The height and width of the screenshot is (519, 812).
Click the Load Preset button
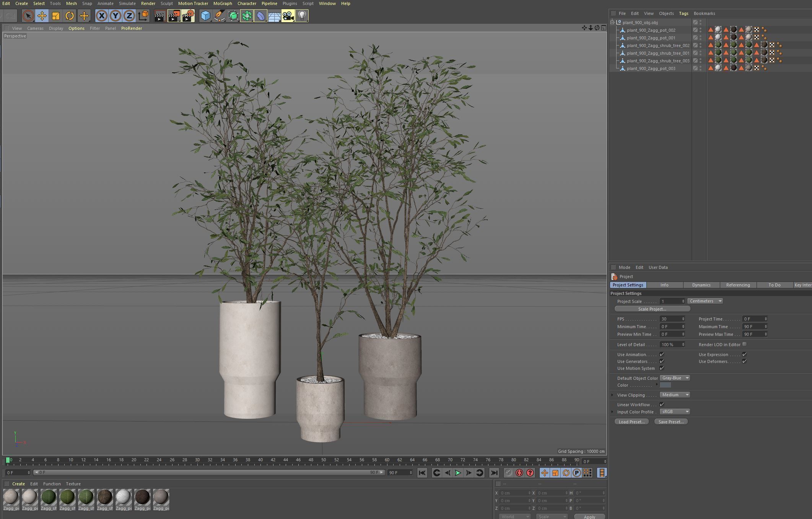[x=631, y=421]
